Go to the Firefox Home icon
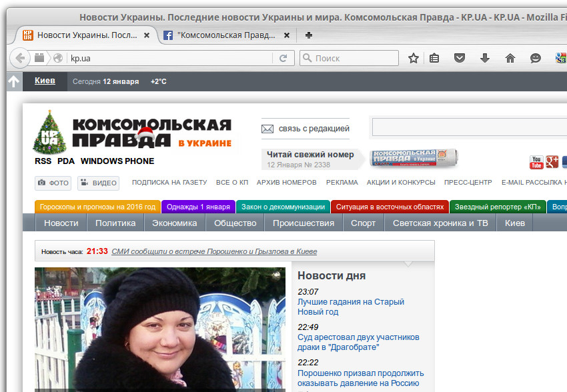The width and height of the screenshot is (567, 392). tap(510, 58)
